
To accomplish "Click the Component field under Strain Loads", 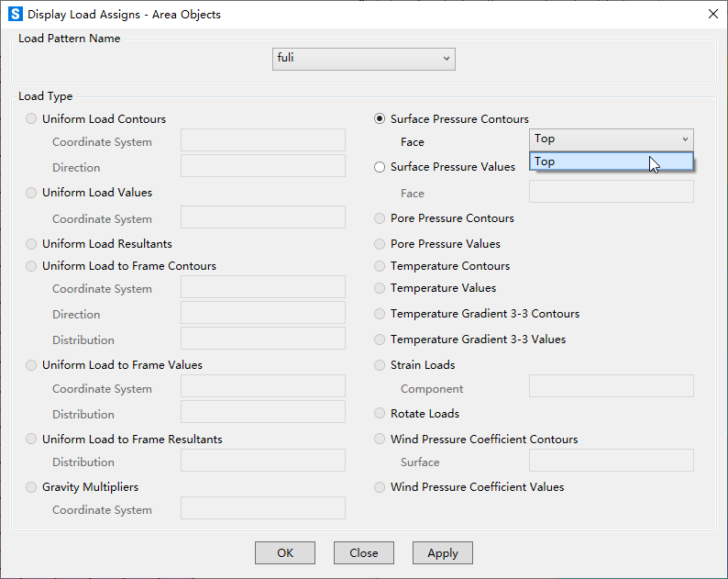I will tap(611, 386).
